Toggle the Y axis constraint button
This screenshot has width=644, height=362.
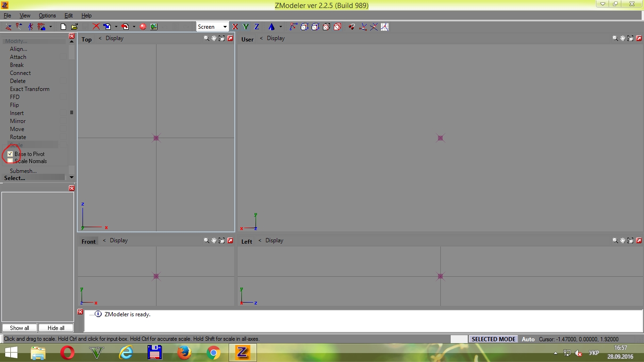pos(246,27)
